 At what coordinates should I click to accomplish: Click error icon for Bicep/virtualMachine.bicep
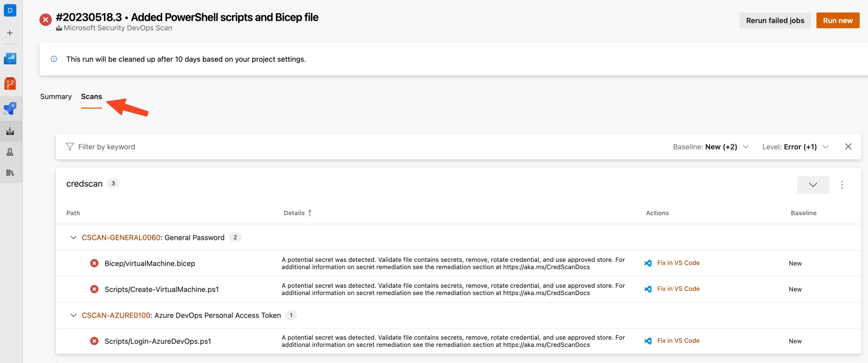click(94, 263)
